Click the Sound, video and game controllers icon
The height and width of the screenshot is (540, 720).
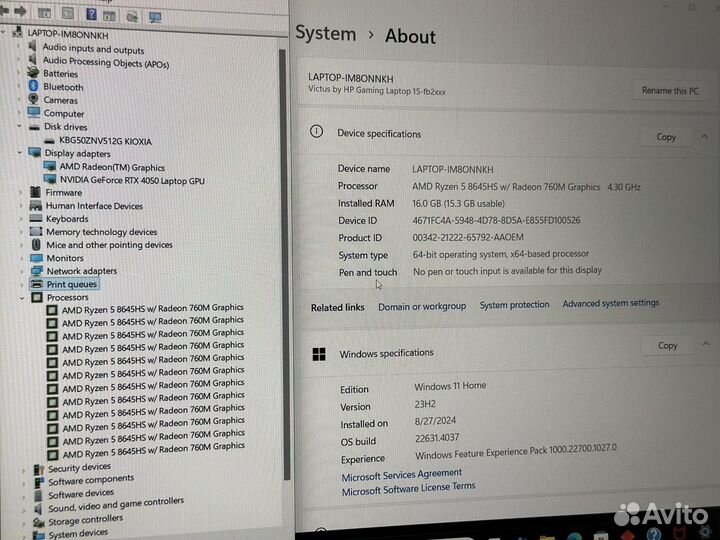[x=39, y=509]
